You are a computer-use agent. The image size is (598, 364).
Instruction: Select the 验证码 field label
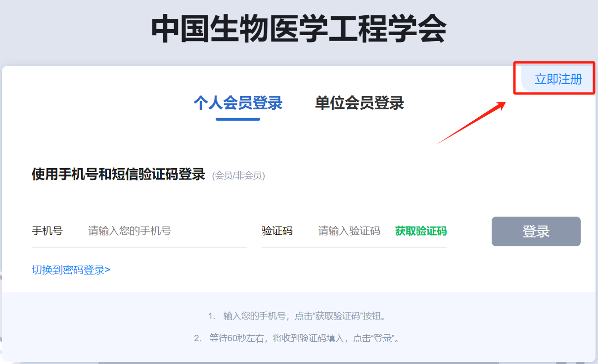[x=277, y=231]
